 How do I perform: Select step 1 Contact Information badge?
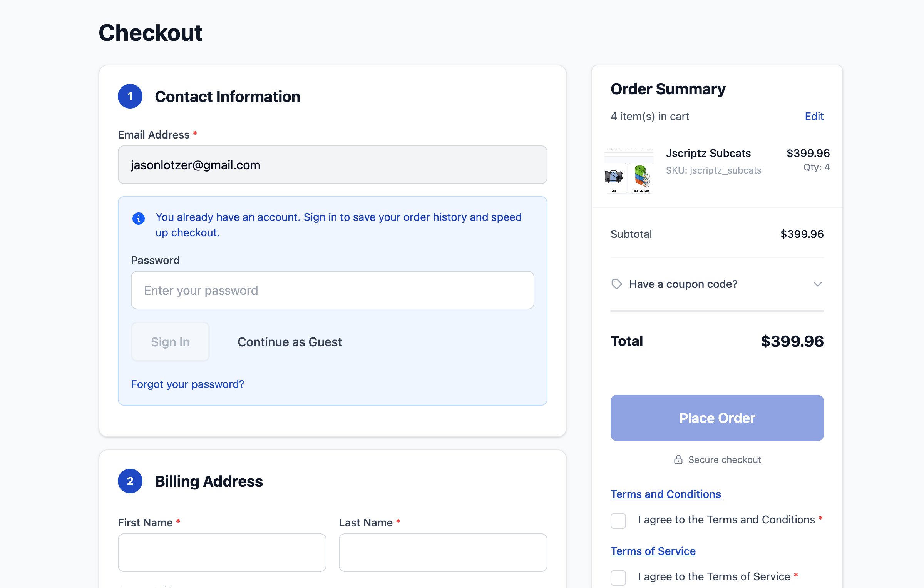coord(130,96)
